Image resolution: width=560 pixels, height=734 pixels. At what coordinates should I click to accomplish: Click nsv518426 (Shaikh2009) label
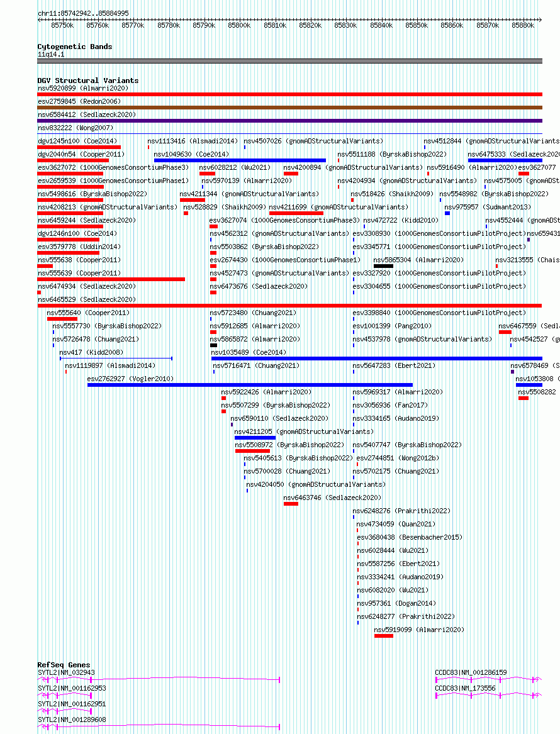(393, 194)
